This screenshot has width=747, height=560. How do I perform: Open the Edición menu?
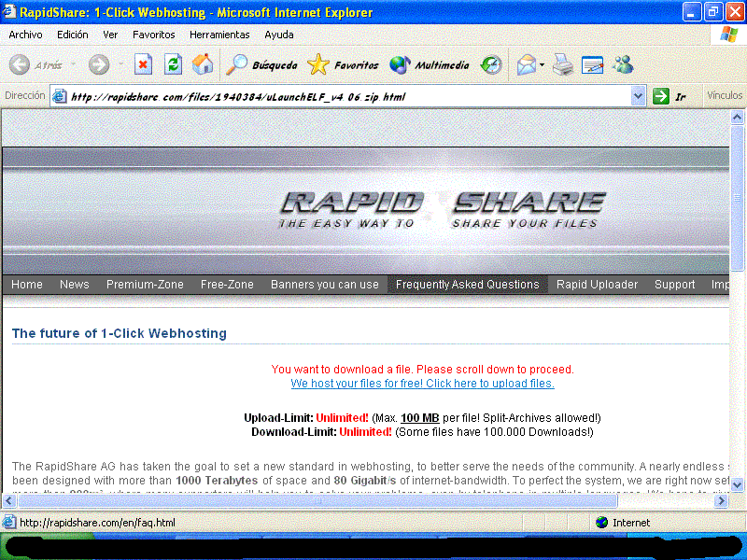coord(73,35)
